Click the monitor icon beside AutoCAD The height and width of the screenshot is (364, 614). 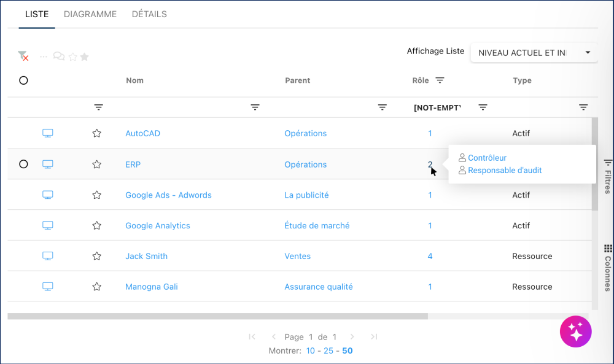[x=48, y=133]
